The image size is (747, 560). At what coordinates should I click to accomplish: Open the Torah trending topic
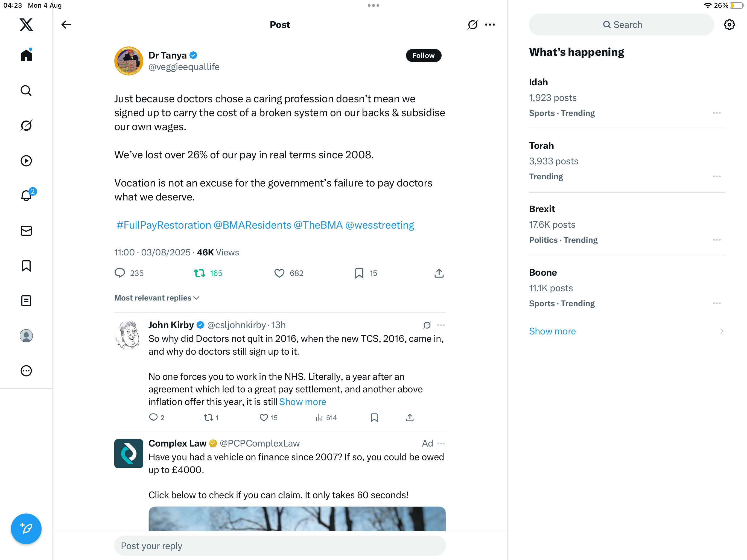(x=541, y=145)
